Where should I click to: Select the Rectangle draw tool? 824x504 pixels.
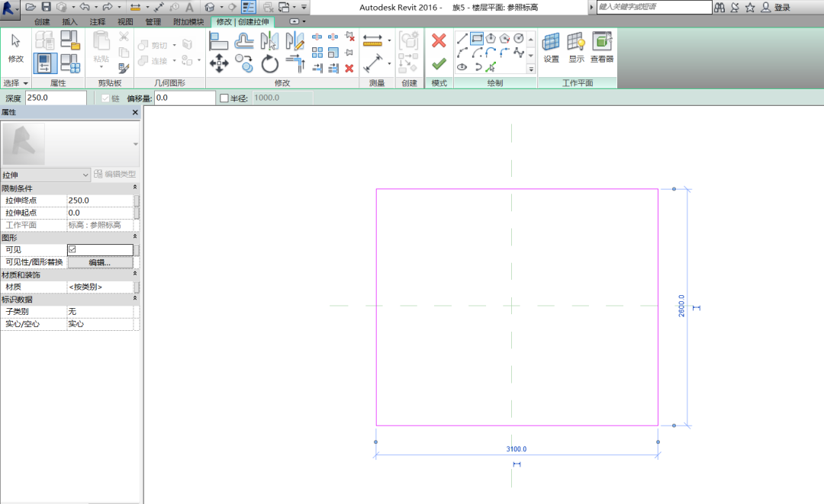(x=477, y=38)
